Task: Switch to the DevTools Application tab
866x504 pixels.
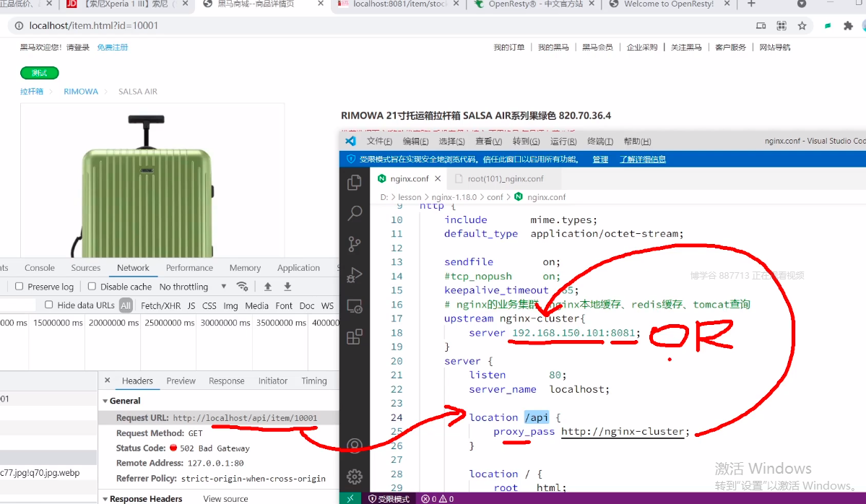Action: point(298,268)
